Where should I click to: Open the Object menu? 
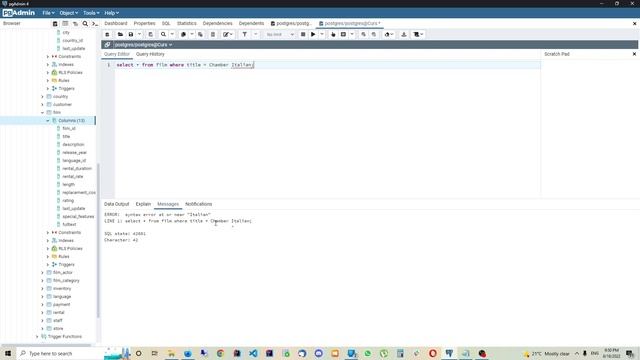click(x=68, y=13)
